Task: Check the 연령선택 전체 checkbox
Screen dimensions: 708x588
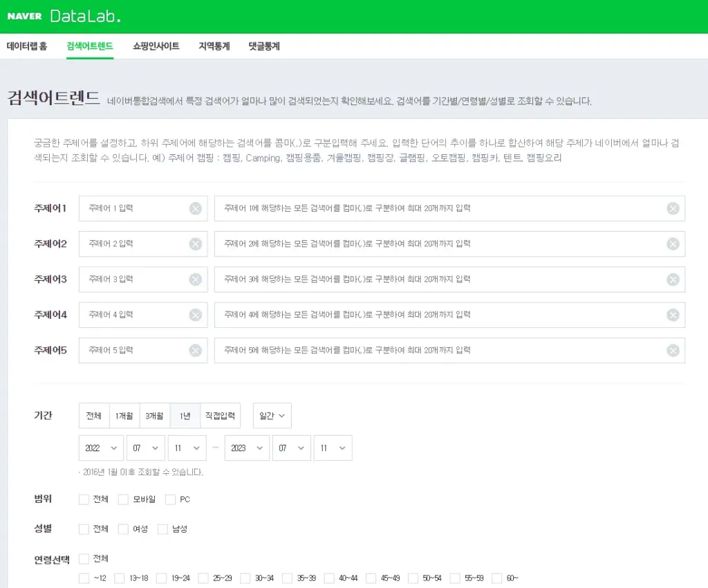Action: click(84, 559)
